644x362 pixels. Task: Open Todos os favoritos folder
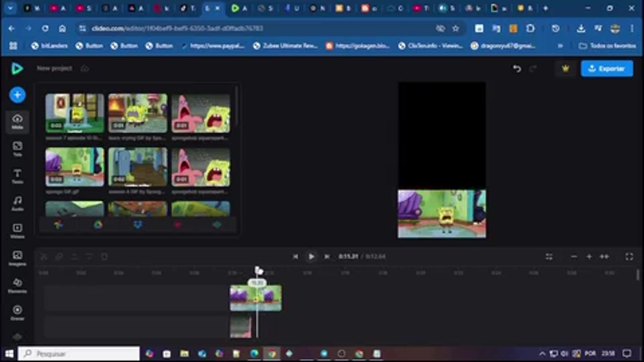[608, 46]
